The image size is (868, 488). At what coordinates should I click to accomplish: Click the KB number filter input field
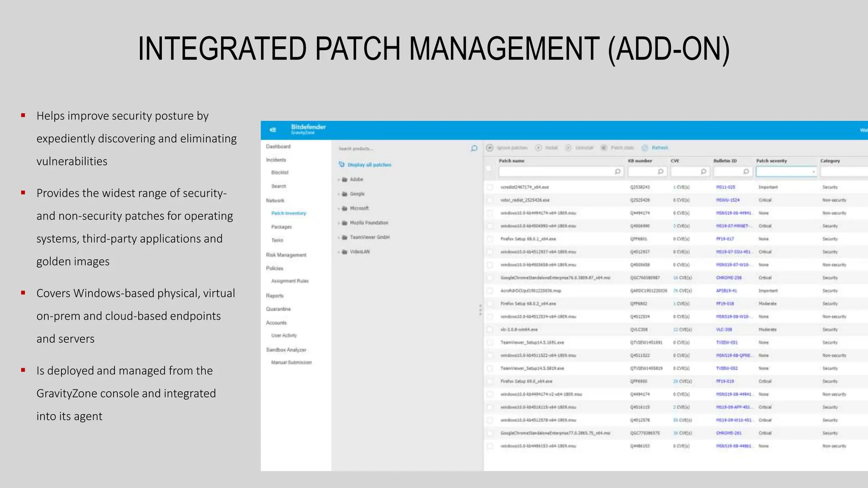click(x=648, y=172)
